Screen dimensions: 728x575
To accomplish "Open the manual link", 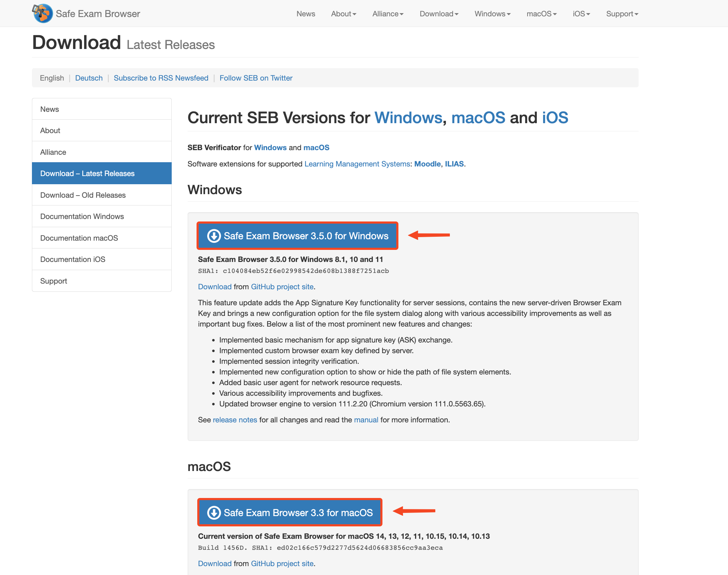I will (x=366, y=420).
